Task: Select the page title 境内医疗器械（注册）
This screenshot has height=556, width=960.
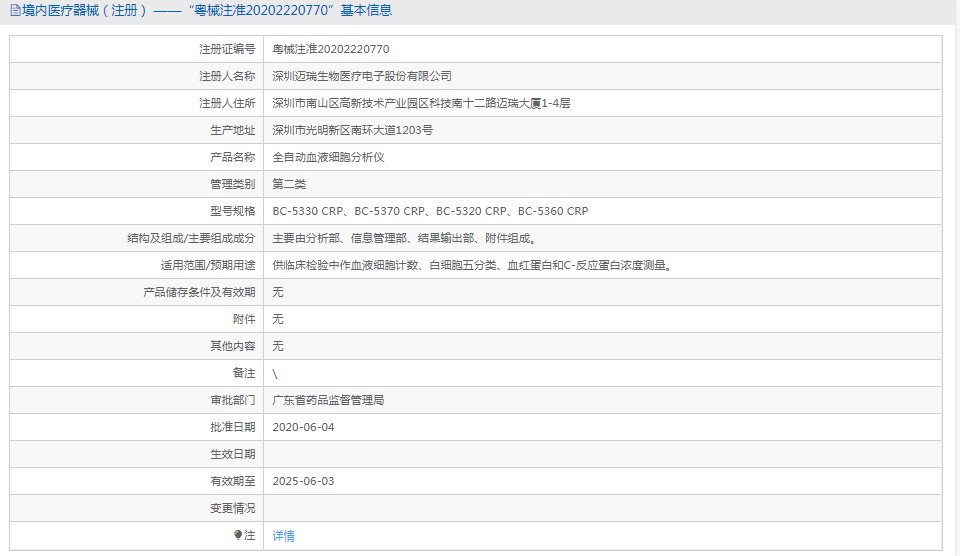Action: click(85, 10)
